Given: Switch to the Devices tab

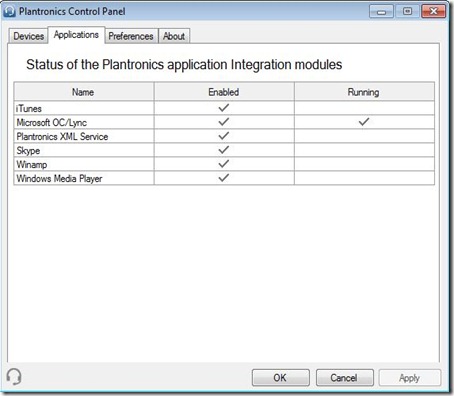Looking at the screenshot, I should point(29,36).
